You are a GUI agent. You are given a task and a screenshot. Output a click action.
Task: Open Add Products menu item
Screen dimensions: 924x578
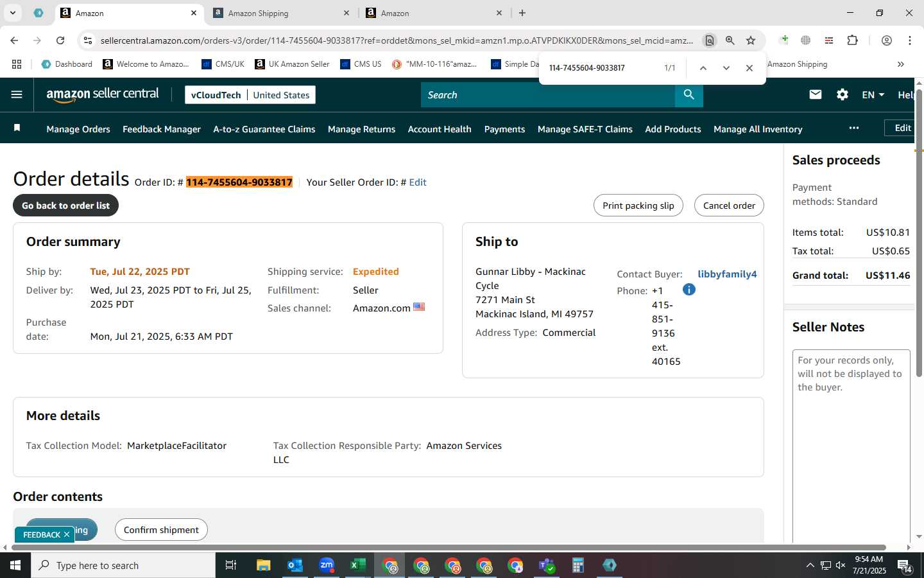point(673,129)
